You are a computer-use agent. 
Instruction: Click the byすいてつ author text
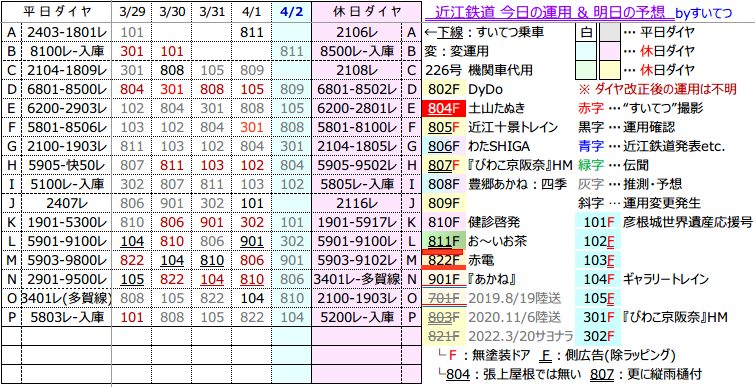coord(703,13)
